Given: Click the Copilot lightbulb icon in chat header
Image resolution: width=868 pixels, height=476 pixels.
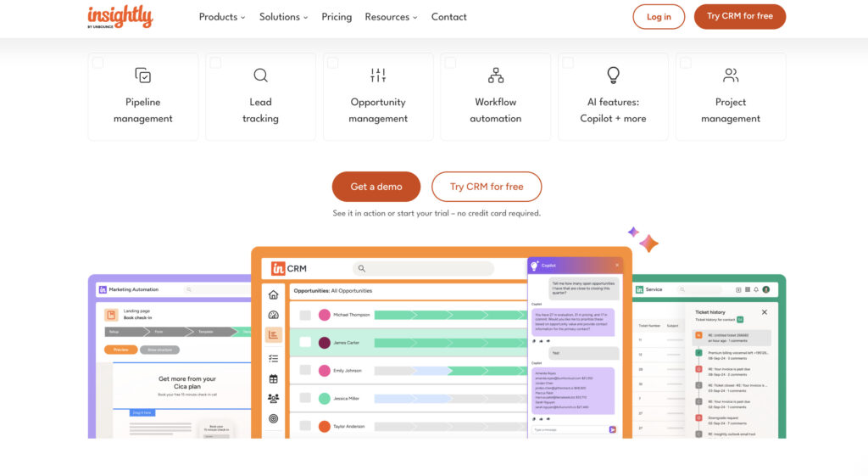Looking at the screenshot, I should 534,266.
